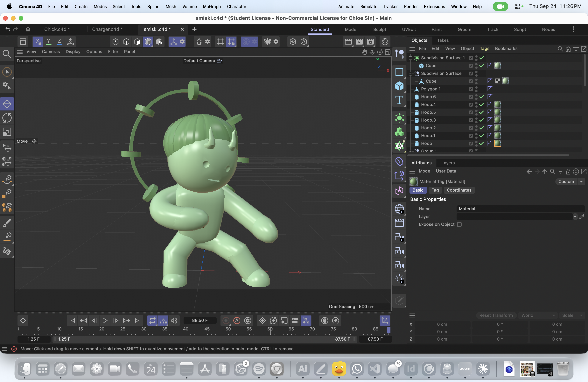Viewport: 588px width, 382px height.
Task: Select Hoop material tag swatch
Action: pyautogui.click(x=498, y=143)
